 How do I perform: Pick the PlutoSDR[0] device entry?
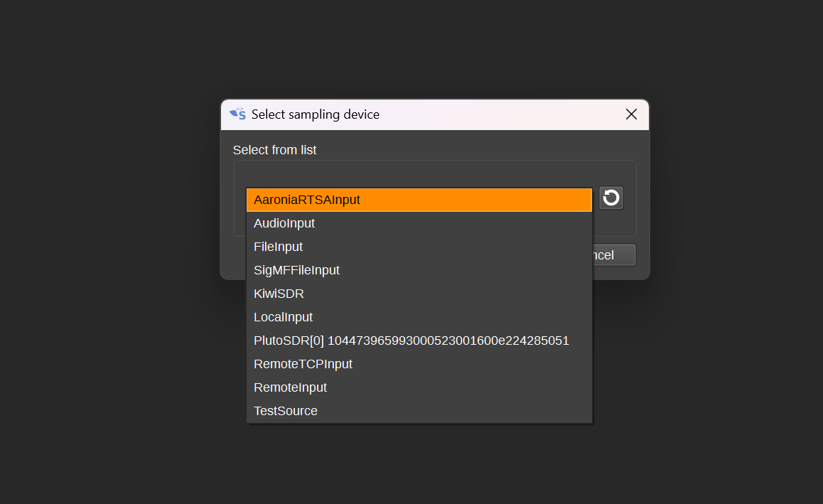419,341
